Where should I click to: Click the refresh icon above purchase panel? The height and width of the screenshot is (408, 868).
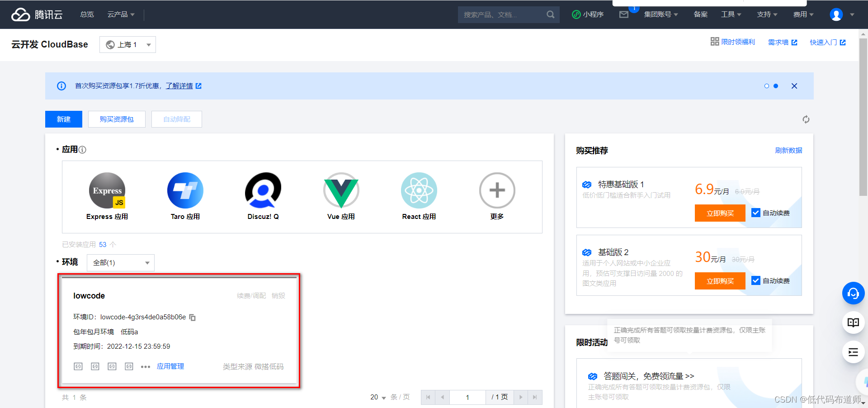tap(806, 119)
